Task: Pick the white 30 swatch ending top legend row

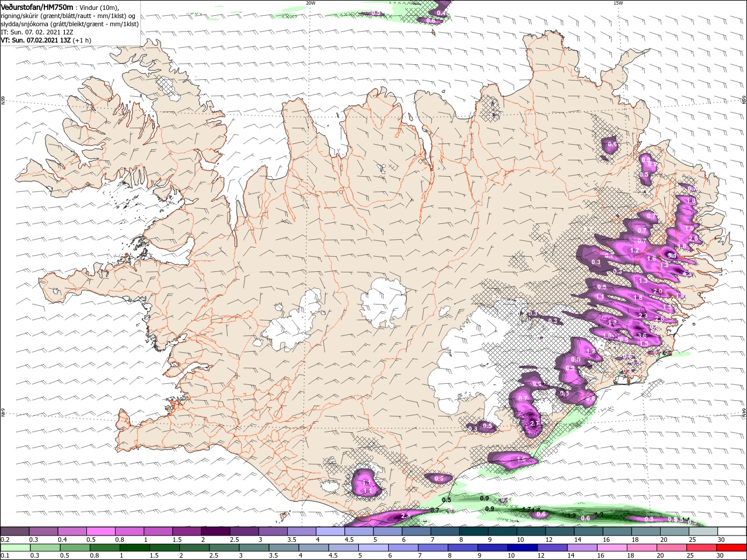Action: [732, 531]
